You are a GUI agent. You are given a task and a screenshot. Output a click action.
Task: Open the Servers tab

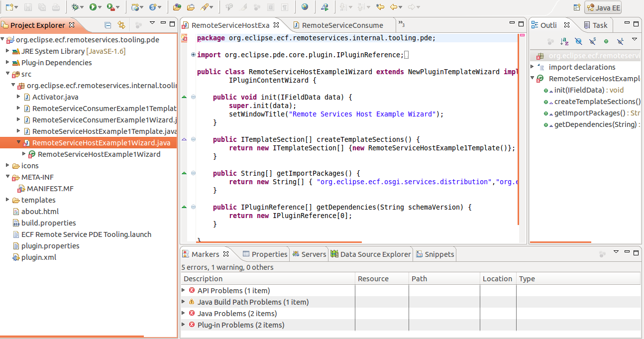point(309,254)
